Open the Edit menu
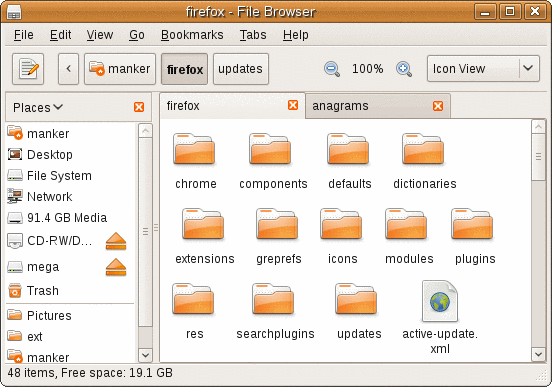This screenshot has height=387, width=552. (61, 35)
